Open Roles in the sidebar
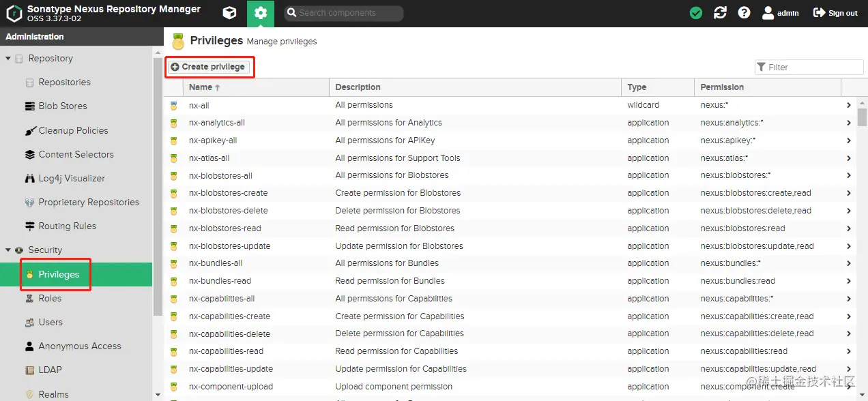 [x=50, y=298]
